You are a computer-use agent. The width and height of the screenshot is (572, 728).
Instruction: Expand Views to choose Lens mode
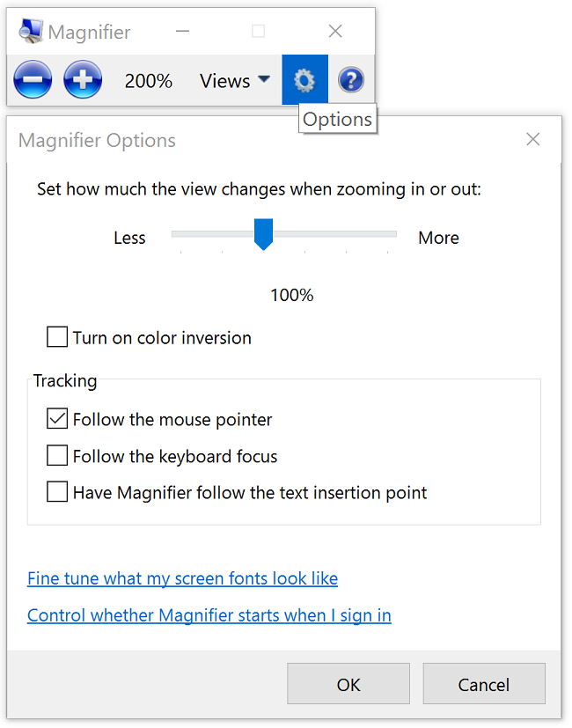(234, 80)
